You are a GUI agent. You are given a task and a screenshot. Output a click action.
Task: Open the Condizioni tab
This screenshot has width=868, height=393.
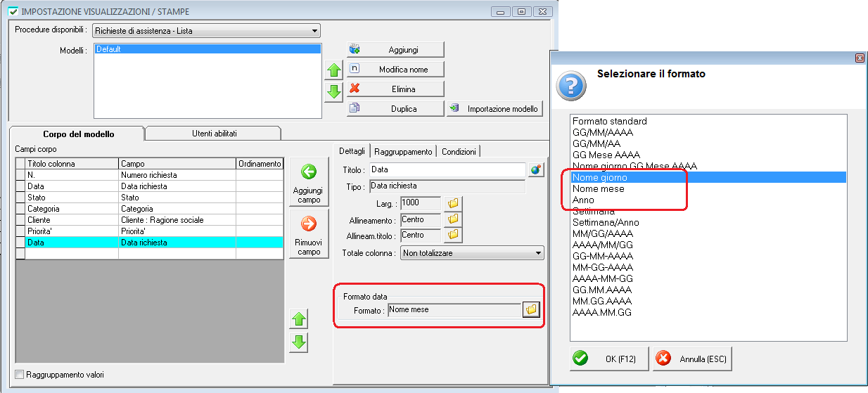click(x=459, y=151)
